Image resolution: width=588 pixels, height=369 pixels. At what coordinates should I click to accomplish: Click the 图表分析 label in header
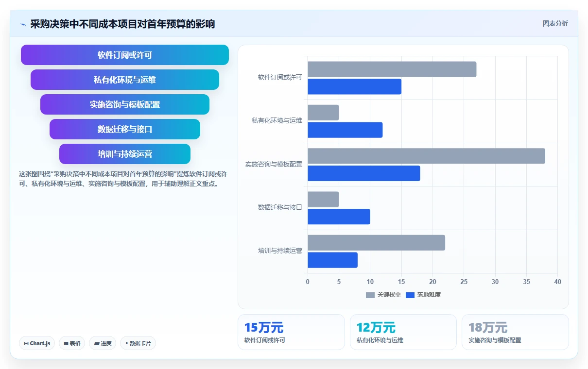555,23
